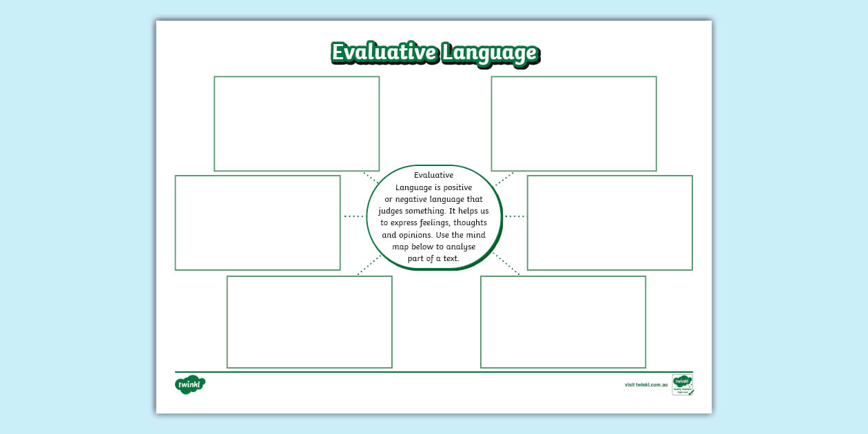Select the middle left empty mind map box

click(258, 222)
